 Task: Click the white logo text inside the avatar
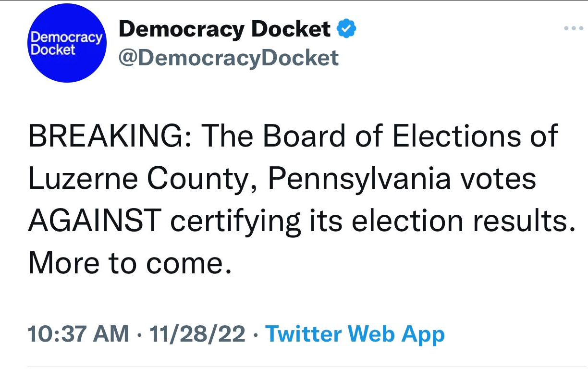66,43
